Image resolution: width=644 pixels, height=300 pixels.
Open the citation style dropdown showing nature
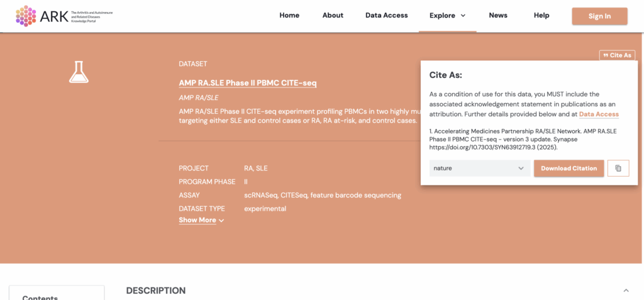(x=479, y=168)
